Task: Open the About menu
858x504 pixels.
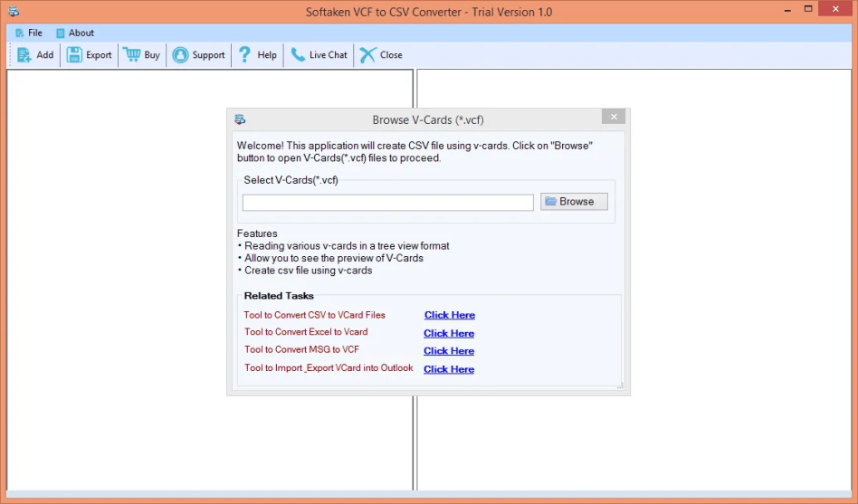Action: (75, 33)
